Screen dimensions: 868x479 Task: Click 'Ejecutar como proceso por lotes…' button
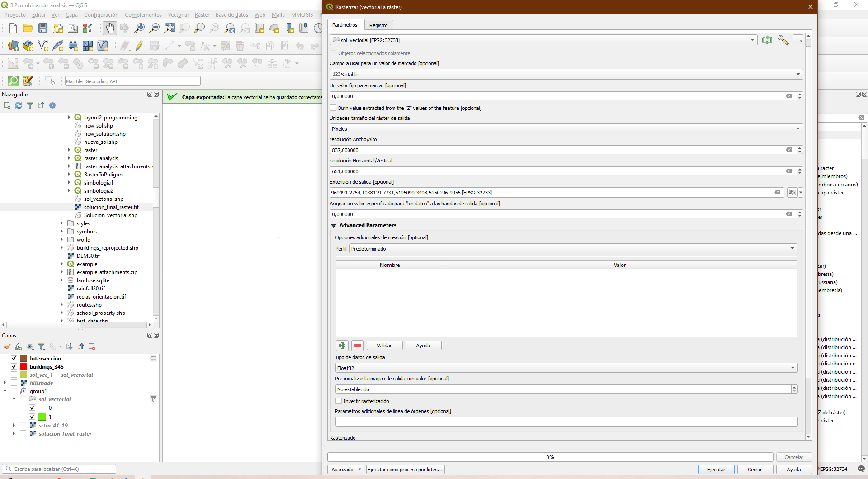coord(405,470)
